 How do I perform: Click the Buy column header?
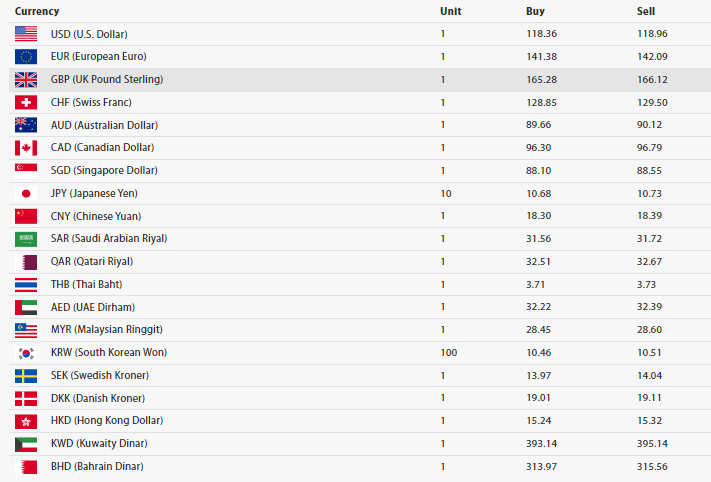(x=535, y=11)
